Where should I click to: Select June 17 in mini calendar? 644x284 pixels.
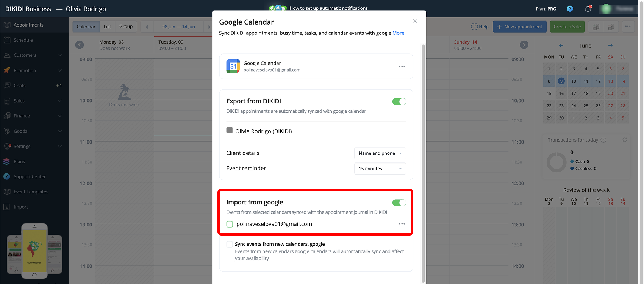click(574, 94)
